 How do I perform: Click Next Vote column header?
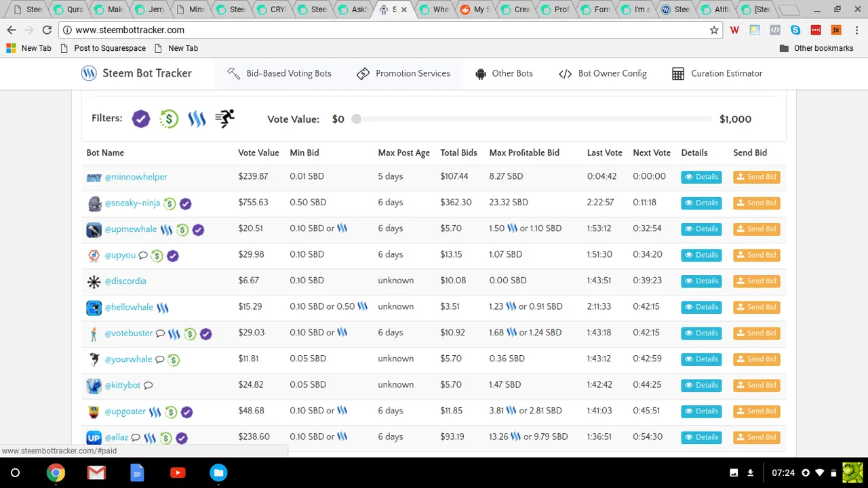(652, 152)
